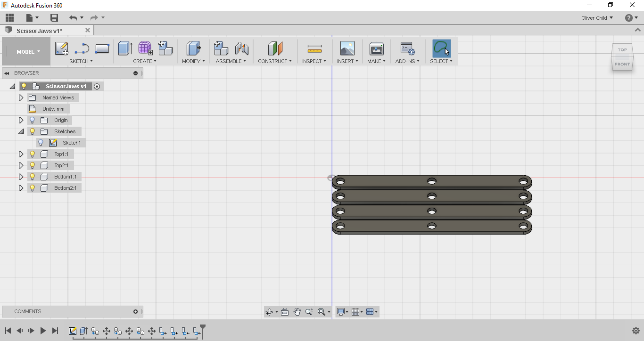Expand the Comments panel

click(135, 311)
